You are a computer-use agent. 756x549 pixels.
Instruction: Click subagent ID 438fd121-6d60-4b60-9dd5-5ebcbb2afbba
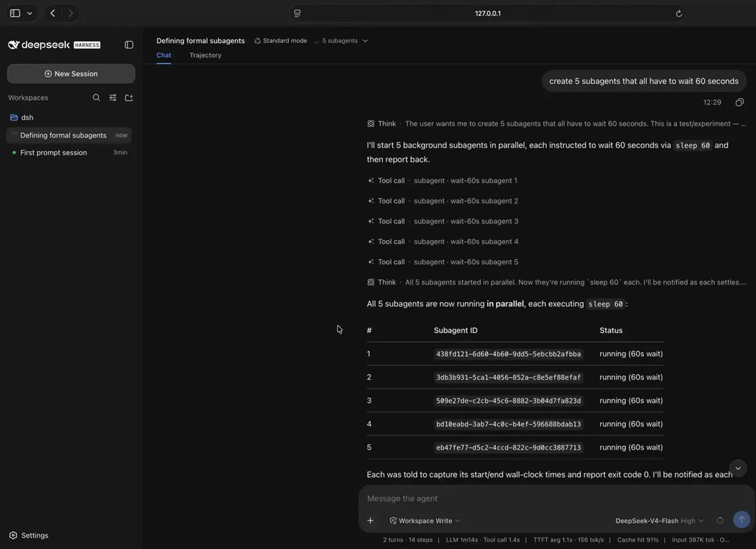508,354
